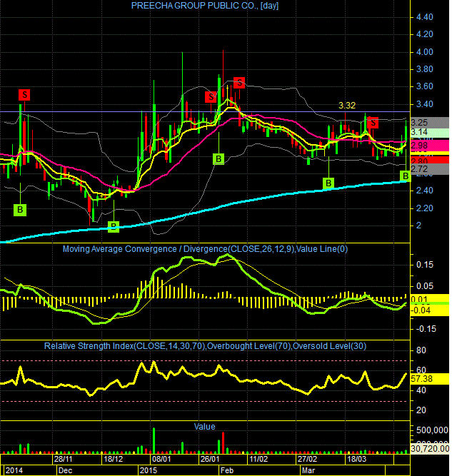Select the S sell marker just after 26/01
Screen dimensions: 452x476
tap(211, 98)
